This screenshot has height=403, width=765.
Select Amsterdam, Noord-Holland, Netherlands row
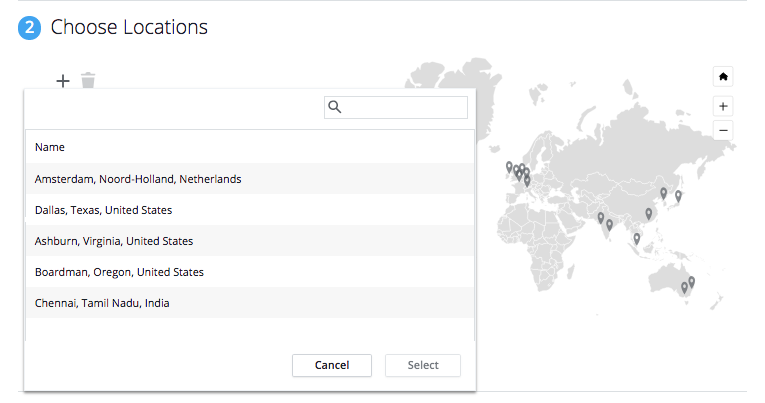pyautogui.click(x=249, y=179)
